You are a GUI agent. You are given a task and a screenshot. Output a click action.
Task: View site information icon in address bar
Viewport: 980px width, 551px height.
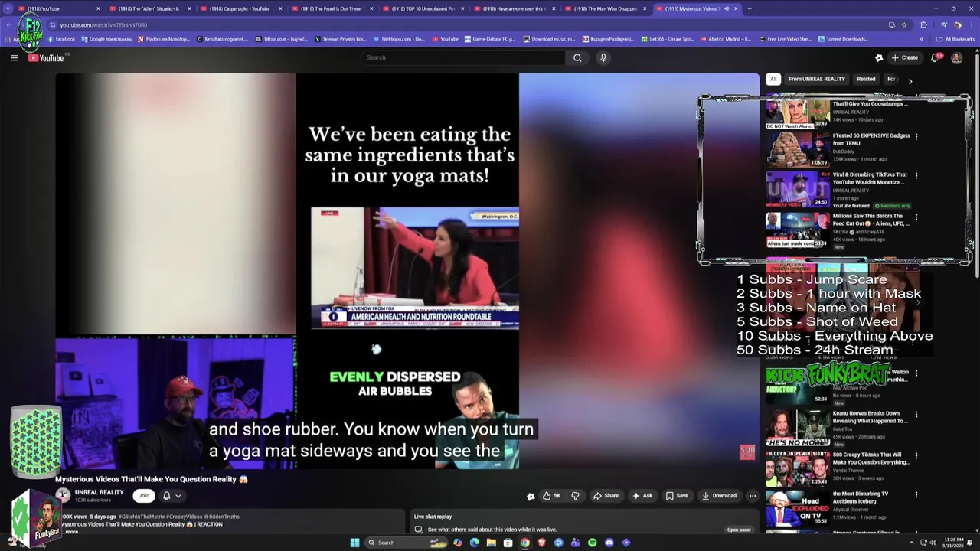point(53,24)
